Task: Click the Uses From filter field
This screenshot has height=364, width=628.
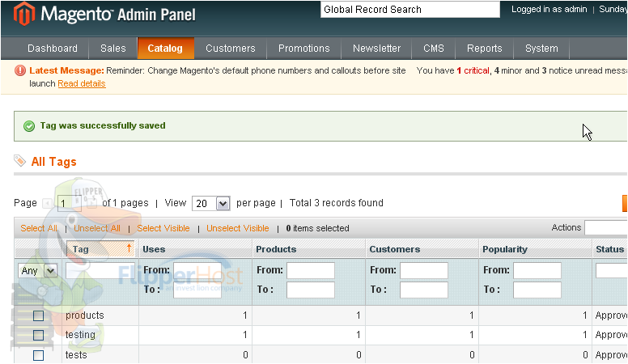Action: tap(197, 270)
